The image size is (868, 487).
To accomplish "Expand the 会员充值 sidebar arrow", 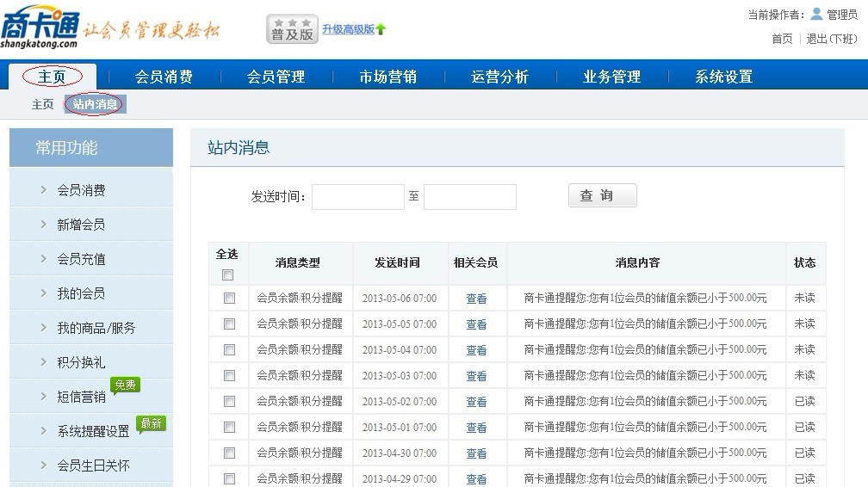I will point(43,259).
